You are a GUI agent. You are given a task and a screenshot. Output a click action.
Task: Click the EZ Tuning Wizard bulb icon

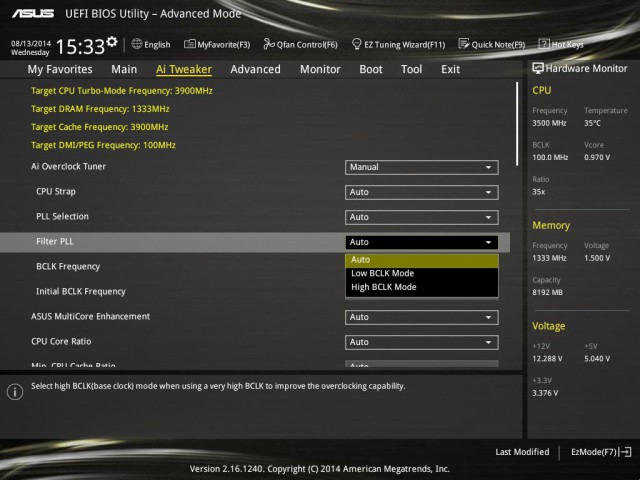click(x=356, y=44)
